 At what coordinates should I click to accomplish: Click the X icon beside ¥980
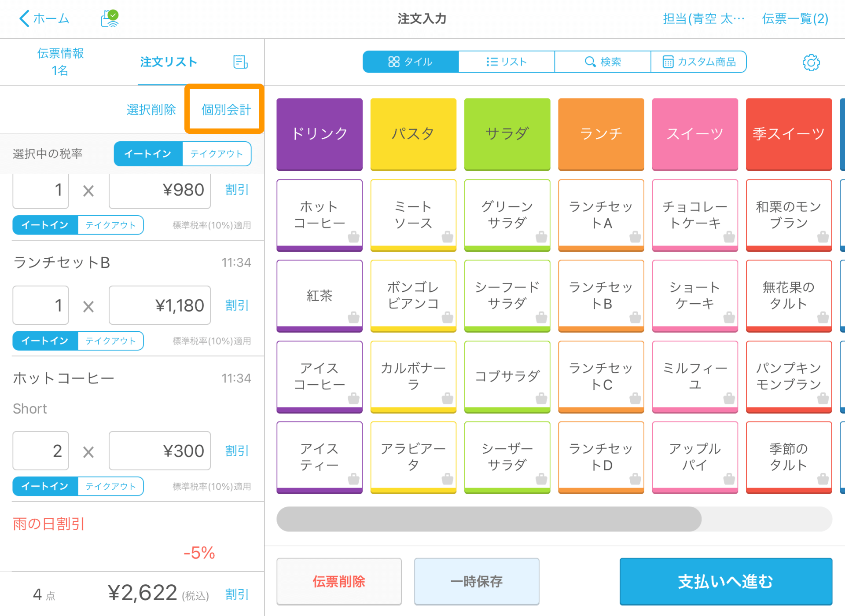pos(88,191)
